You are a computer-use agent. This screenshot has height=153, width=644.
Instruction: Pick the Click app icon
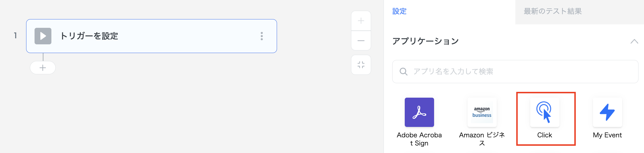544,112
